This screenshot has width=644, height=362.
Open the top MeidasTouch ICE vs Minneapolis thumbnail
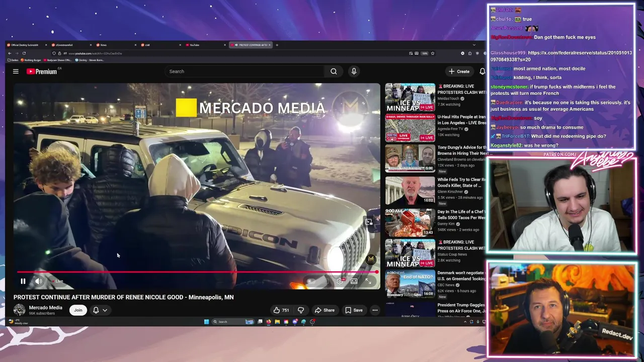tap(410, 98)
